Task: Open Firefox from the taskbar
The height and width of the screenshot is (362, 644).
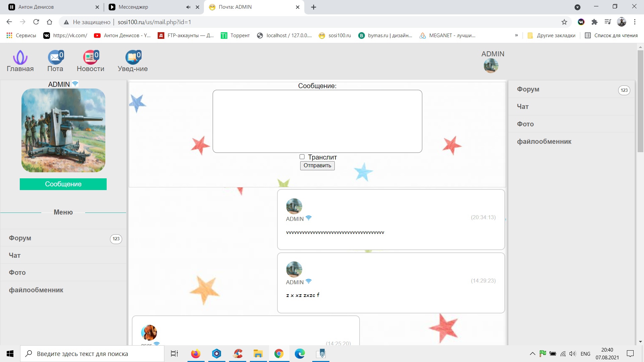Action: pyautogui.click(x=196, y=354)
